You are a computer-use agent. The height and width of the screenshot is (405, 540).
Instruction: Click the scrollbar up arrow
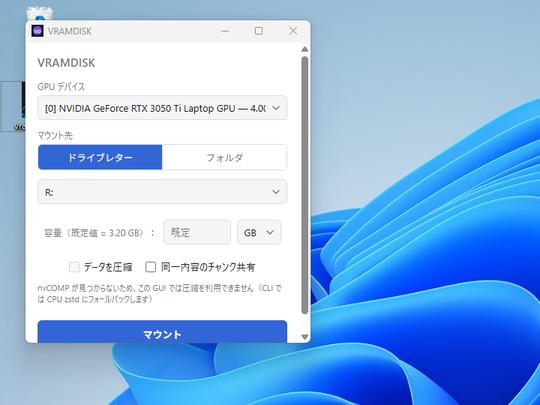click(x=304, y=49)
